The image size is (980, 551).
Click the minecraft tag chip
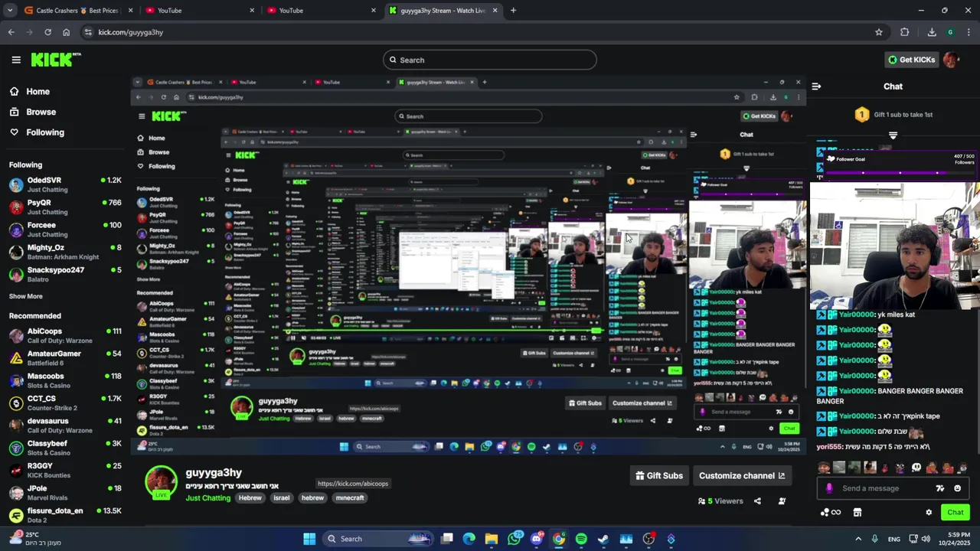(350, 498)
